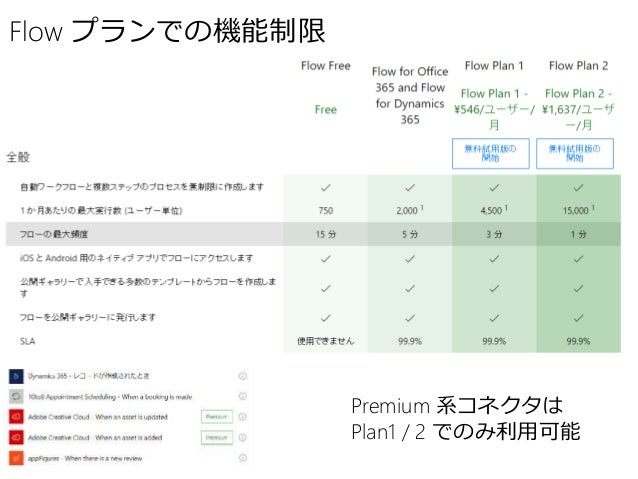Click the note 'Premium 系コネクタは Plan1 / 2 でのみ利用可能'
This screenshot has height=479, width=638.
[465, 418]
